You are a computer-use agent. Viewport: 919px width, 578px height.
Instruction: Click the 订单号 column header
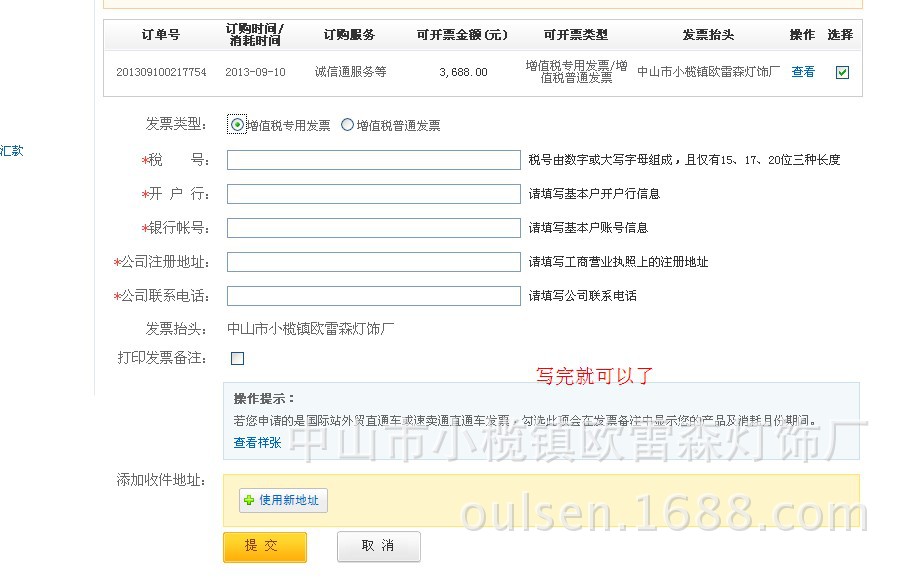click(x=158, y=35)
